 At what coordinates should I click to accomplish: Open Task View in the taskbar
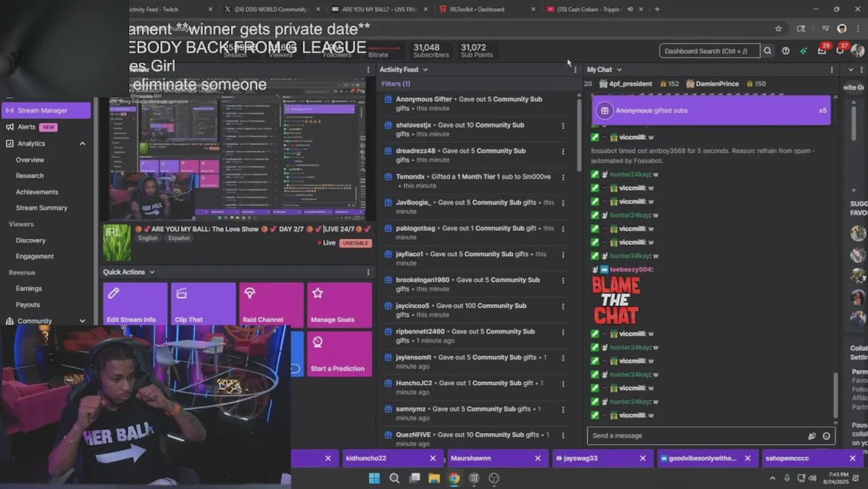point(414,478)
